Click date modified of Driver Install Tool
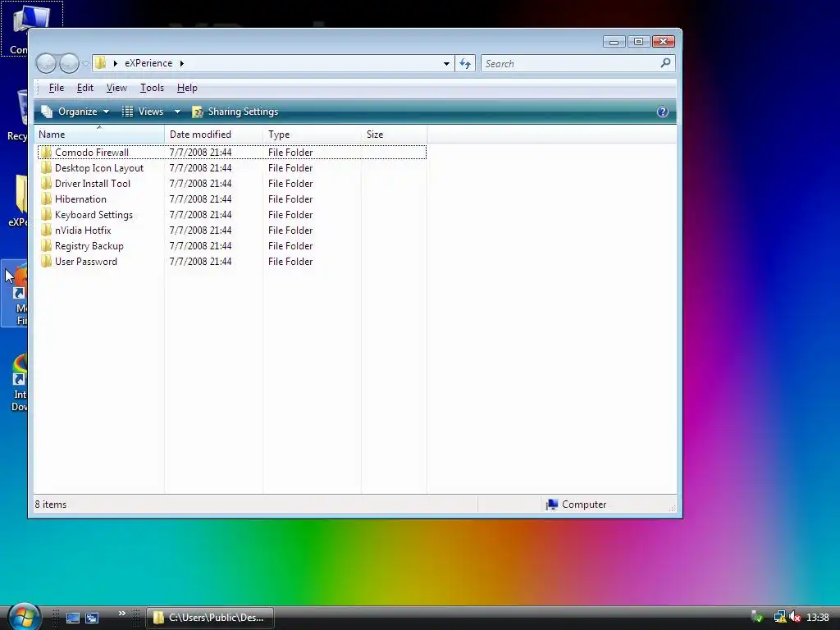 point(200,183)
